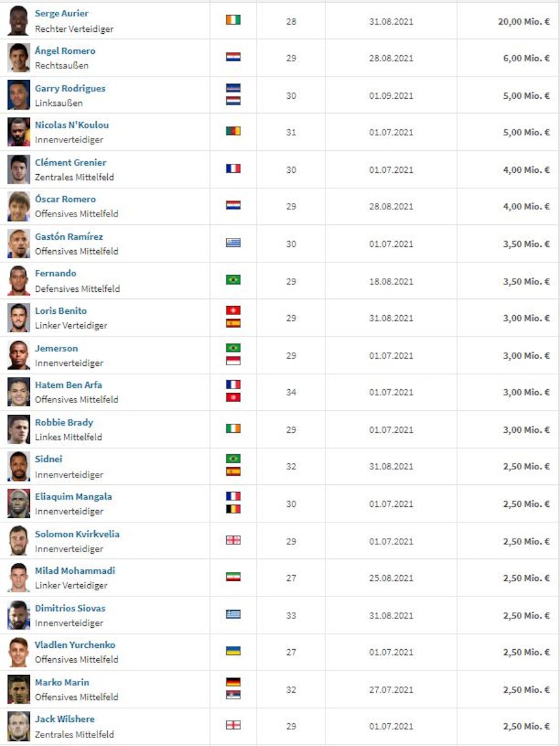Click the Uruguay flag beside Gastón Ramírez
This screenshot has width=560, height=746.
233,243
